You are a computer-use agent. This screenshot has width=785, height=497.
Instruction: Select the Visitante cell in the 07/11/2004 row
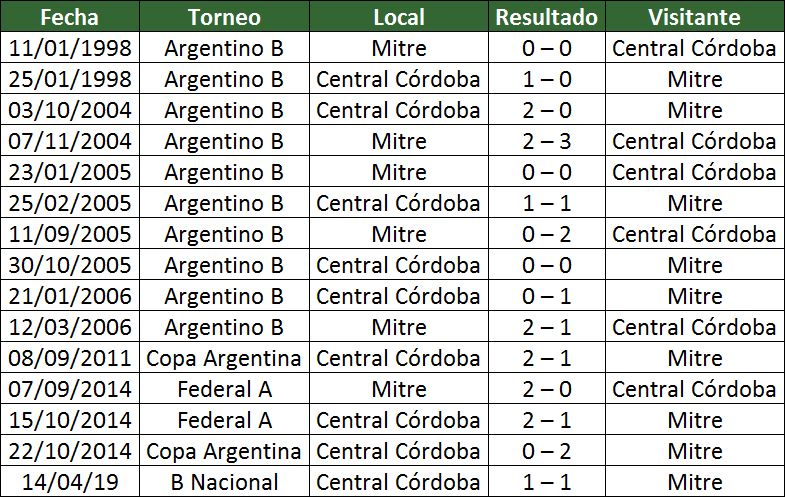coord(694,141)
